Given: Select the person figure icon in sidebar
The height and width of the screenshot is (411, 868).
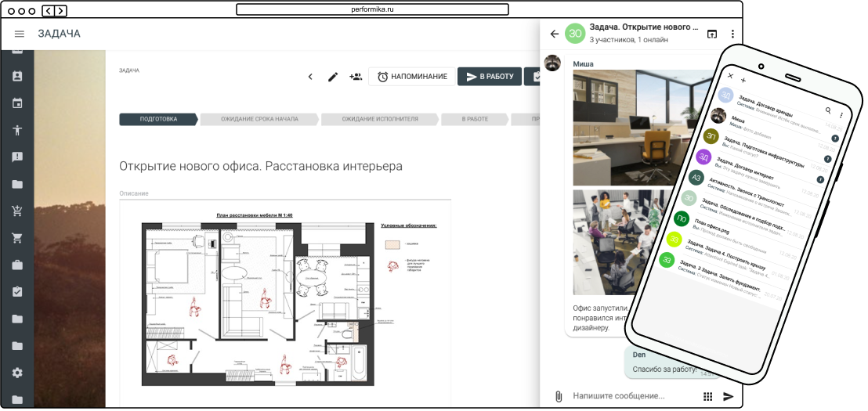Looking at the screenshot, I should 17,131.
